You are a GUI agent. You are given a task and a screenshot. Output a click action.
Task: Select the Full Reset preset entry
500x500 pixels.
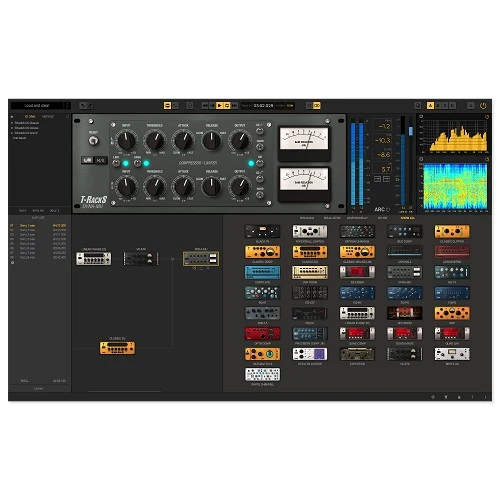tap(19, 138)
